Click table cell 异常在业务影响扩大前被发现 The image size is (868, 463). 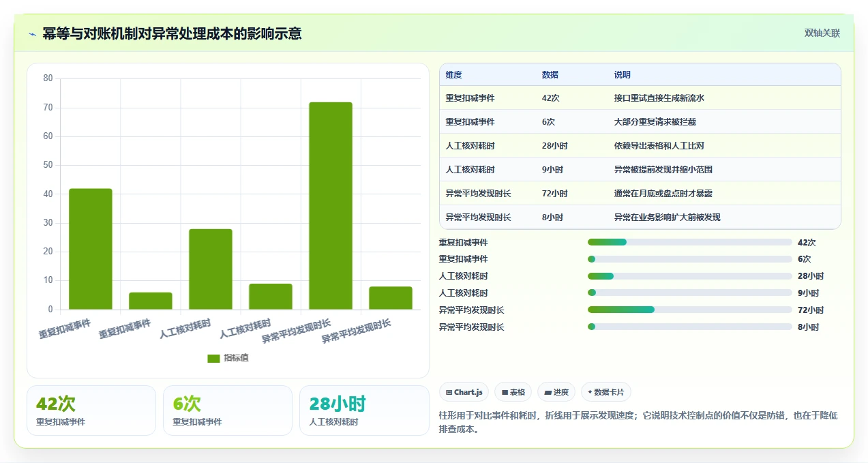pyautogui.click(x=667, y=218)
